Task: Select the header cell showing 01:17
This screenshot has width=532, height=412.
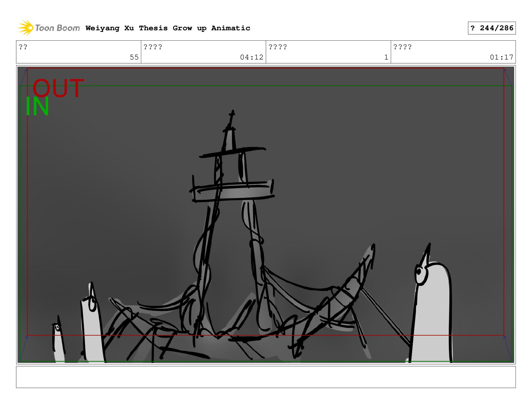Action: point(453,52)
